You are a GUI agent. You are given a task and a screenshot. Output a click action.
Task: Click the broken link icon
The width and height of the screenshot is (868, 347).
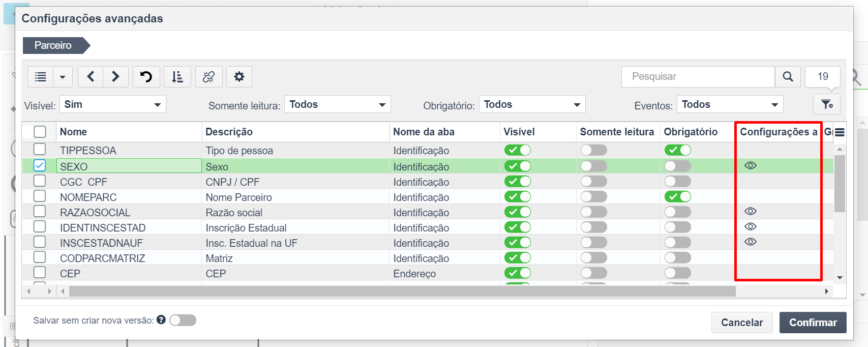point(208,77)
